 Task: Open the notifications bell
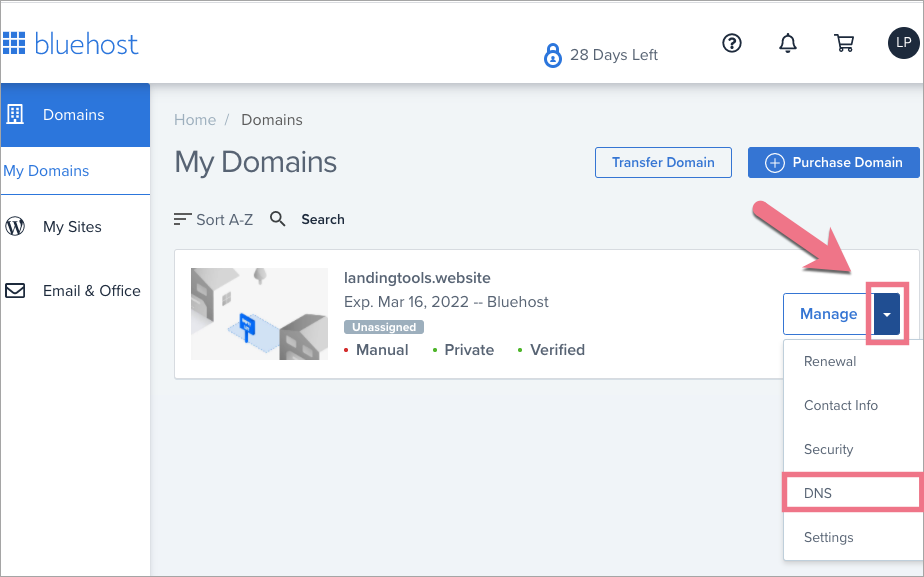788,43
